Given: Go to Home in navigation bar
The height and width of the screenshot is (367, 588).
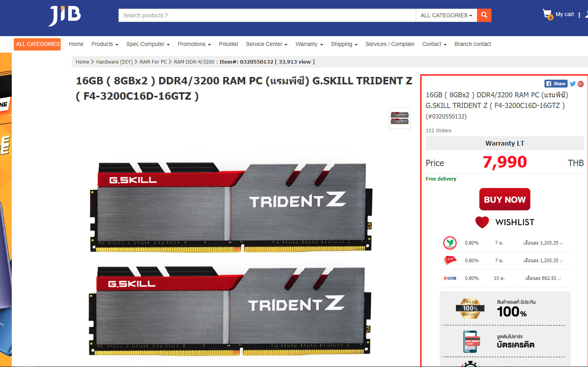Looking at the screenshot, I should pyautogui.click(x=76, y=44).
